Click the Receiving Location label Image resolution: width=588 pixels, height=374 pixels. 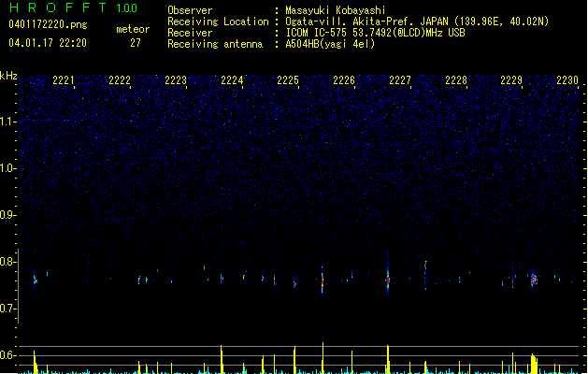(218, 22)
